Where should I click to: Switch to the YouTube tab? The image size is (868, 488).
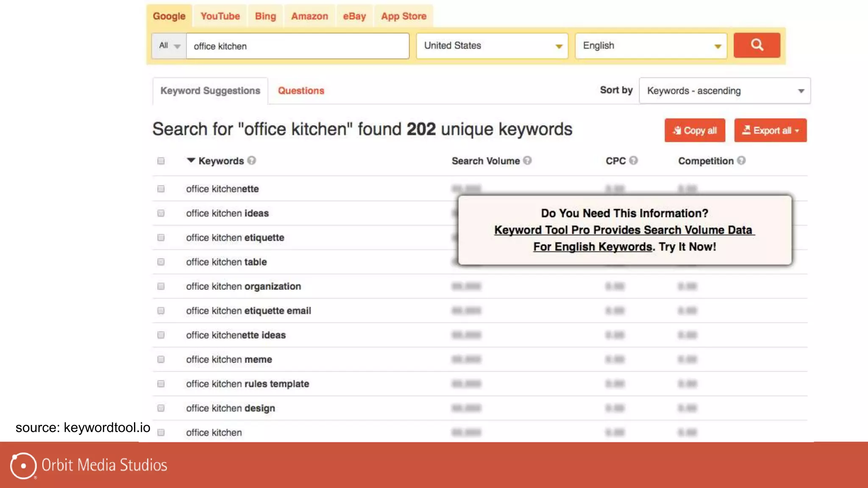(x=220, y=16)
